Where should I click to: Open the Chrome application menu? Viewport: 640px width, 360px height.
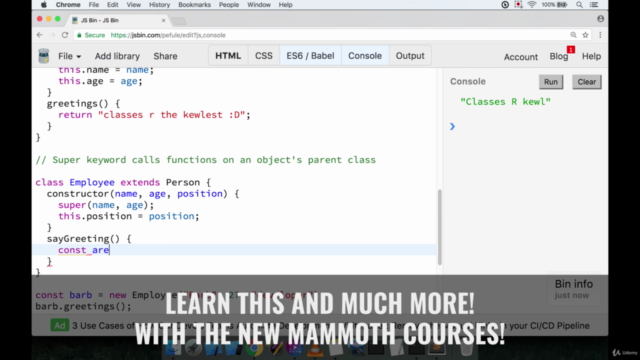(68, 5)
